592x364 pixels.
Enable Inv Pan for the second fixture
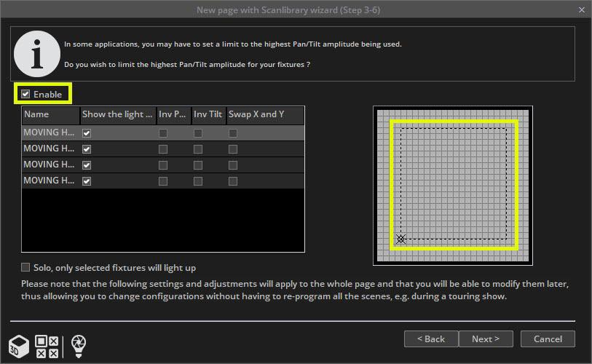(163, 149)
